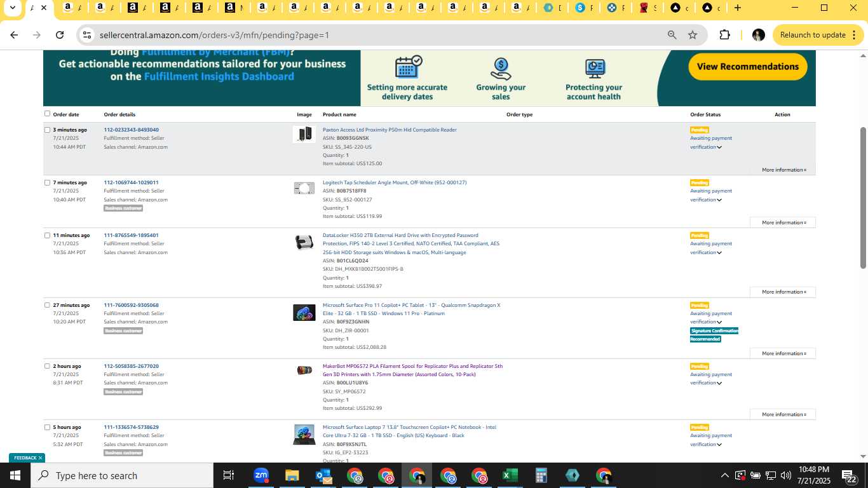Open the Fulfillment Insights Dashboard link
The width and height of the screenshot is (868, 488).
[219, 76]
